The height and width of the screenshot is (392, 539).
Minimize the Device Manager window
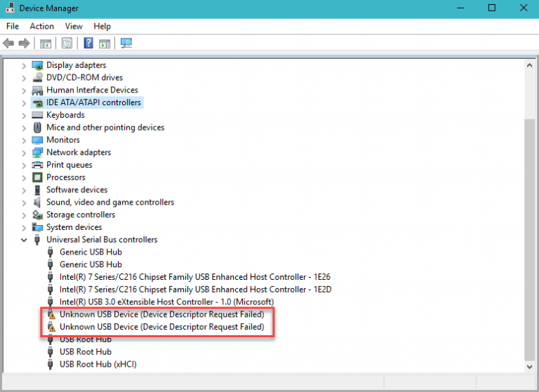pos(460,8)
